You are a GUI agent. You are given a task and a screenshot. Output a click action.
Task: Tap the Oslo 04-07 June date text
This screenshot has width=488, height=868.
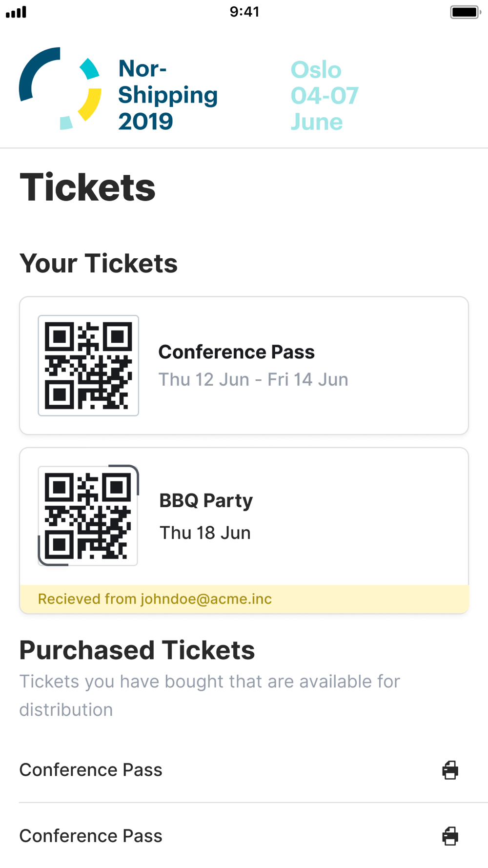coord(325,96)
